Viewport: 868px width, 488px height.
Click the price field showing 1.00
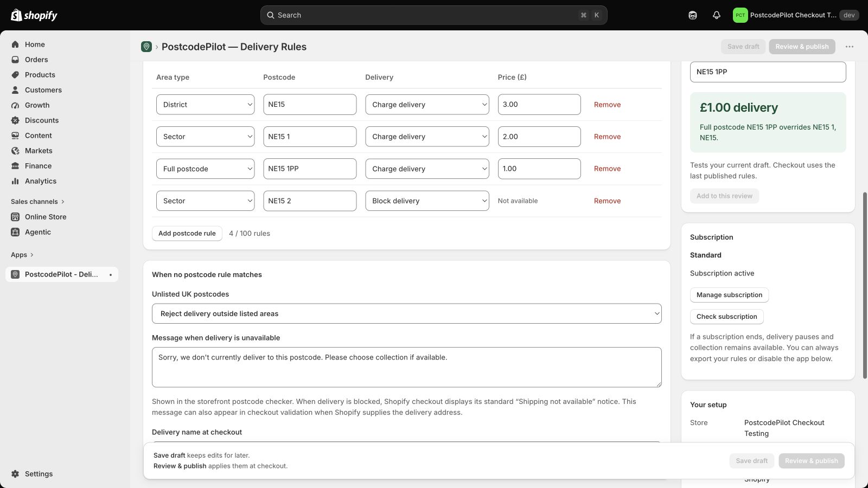pos(539,169)
